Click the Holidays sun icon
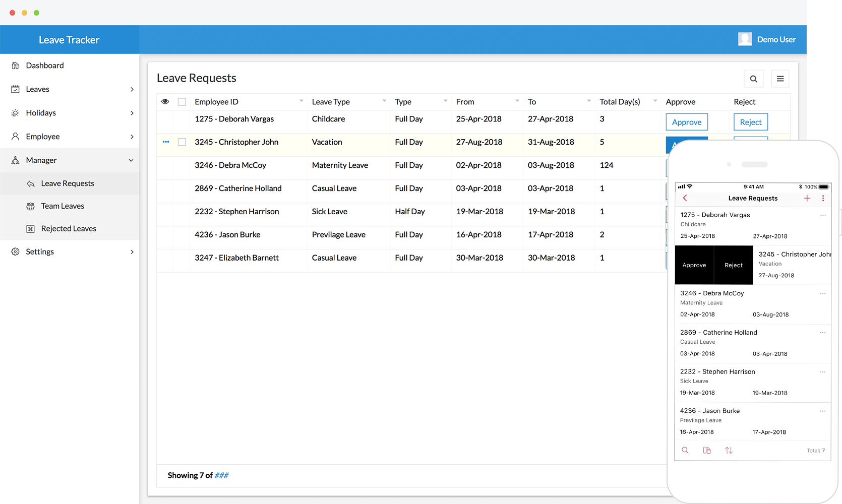 [x=15, y=113]
